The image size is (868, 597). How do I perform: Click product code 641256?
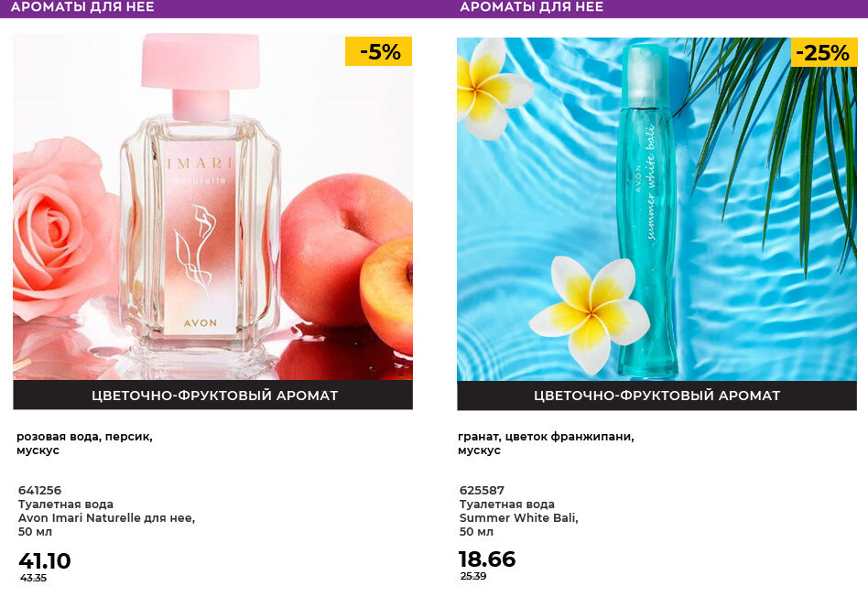tap(39, 490)
